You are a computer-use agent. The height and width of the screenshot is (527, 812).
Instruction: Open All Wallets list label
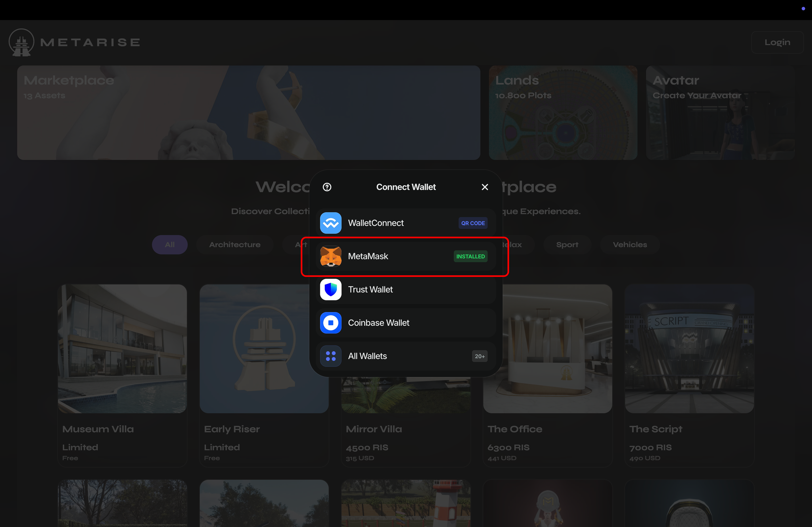coord(367,356)
